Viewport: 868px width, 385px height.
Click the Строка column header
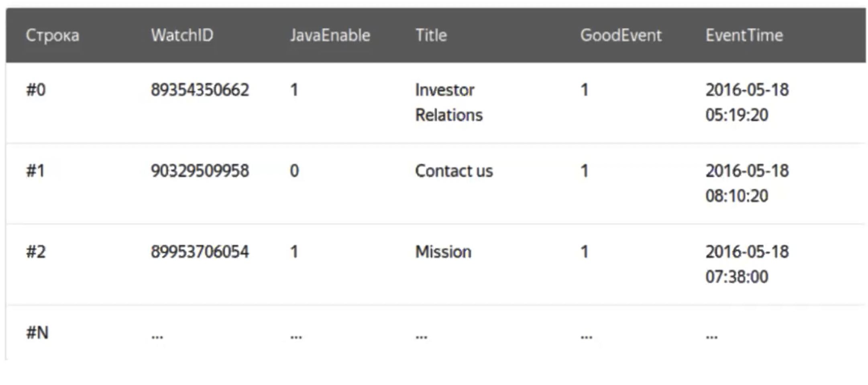pos(53,35)
